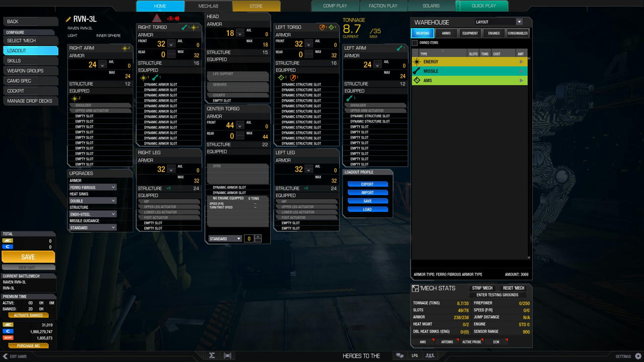Click the 'Mech Stats expand icon
The height and width of the screenshot is (362, 644).
click(415, 289)
